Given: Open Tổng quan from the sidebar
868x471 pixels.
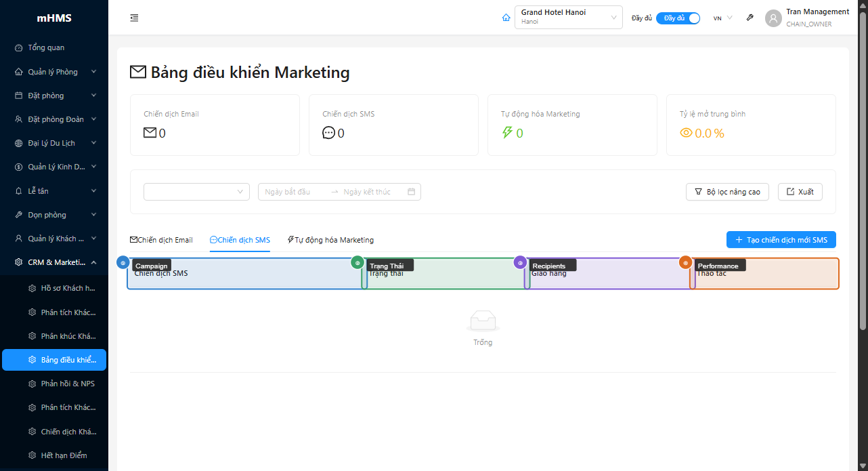Looking at the screenshot, I should pos(46,47).
